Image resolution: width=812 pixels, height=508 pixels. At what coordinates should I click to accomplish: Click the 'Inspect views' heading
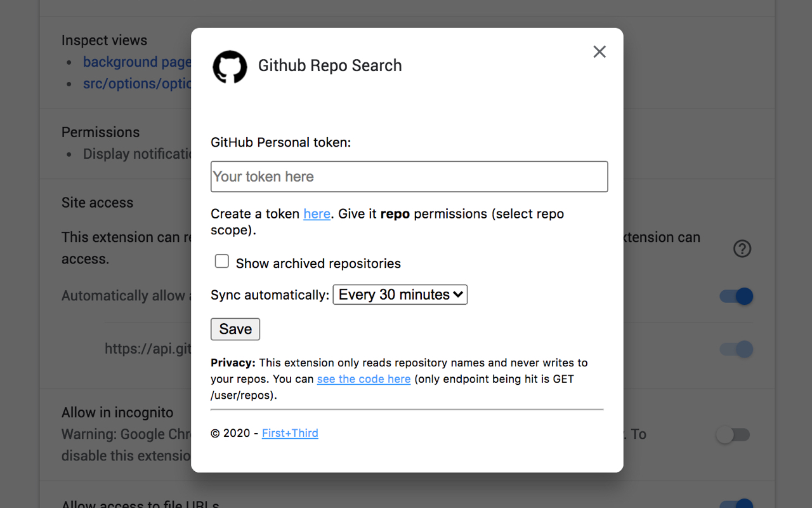coord(104,40)
